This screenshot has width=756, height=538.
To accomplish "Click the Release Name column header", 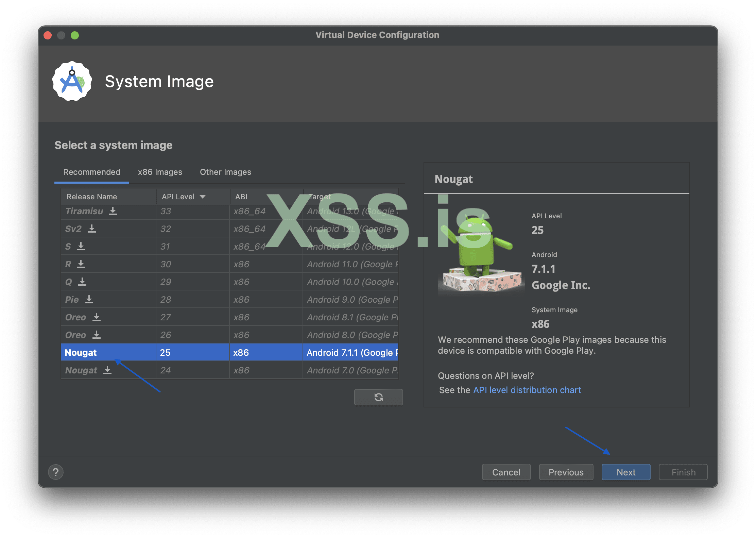I will [92, 197].
